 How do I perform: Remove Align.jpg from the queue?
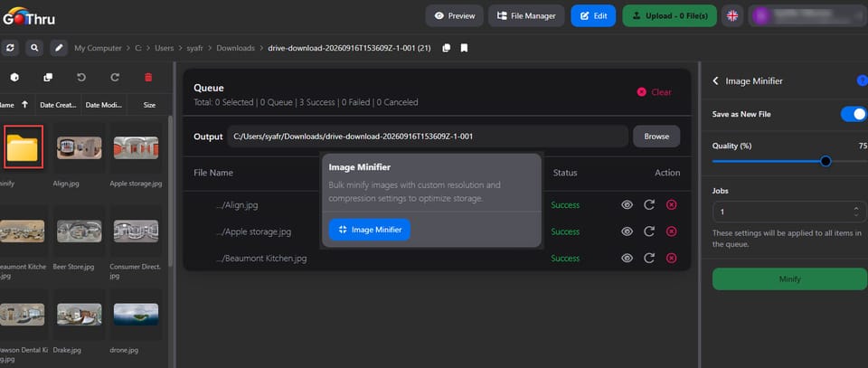pyautogui.click(x=672, y=204)
